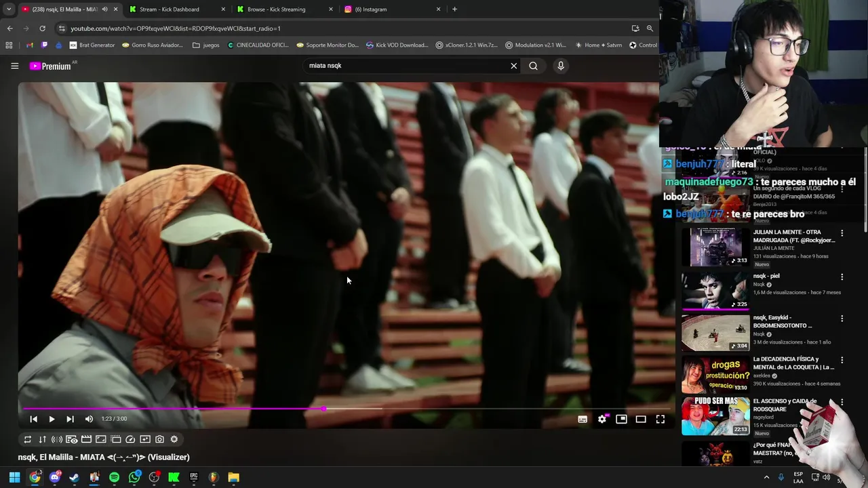
Task: Open the Kick VOD Download bookmark
Action: (397, 45)
